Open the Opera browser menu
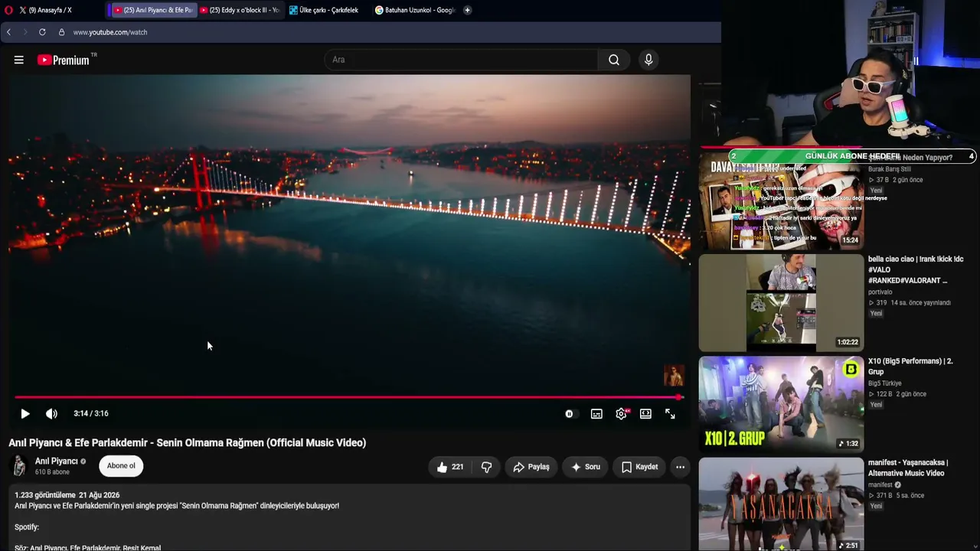980x551 pixels. pos(8,10)
